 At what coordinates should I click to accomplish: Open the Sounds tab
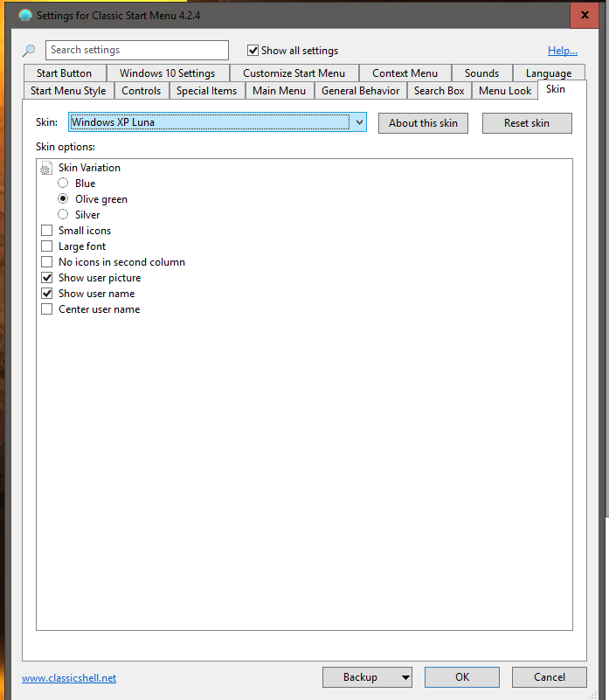tap(481, 73)
